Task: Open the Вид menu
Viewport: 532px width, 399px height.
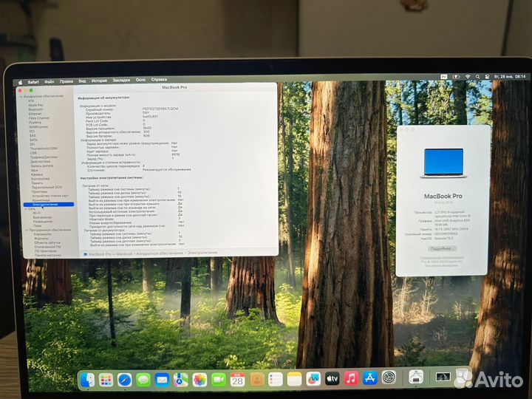Action: pos(82,81)
